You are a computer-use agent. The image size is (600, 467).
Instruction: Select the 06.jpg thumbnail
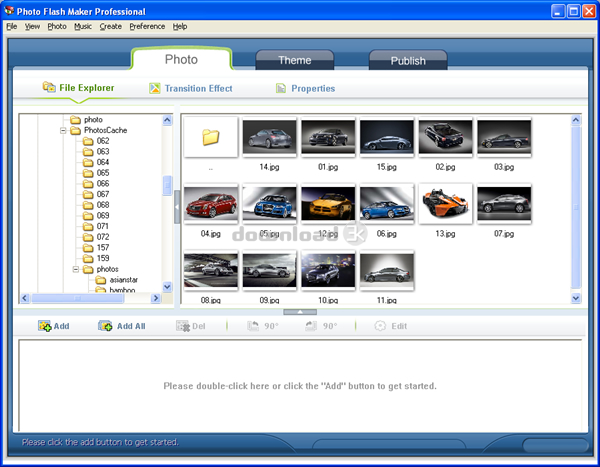[386, 204]
